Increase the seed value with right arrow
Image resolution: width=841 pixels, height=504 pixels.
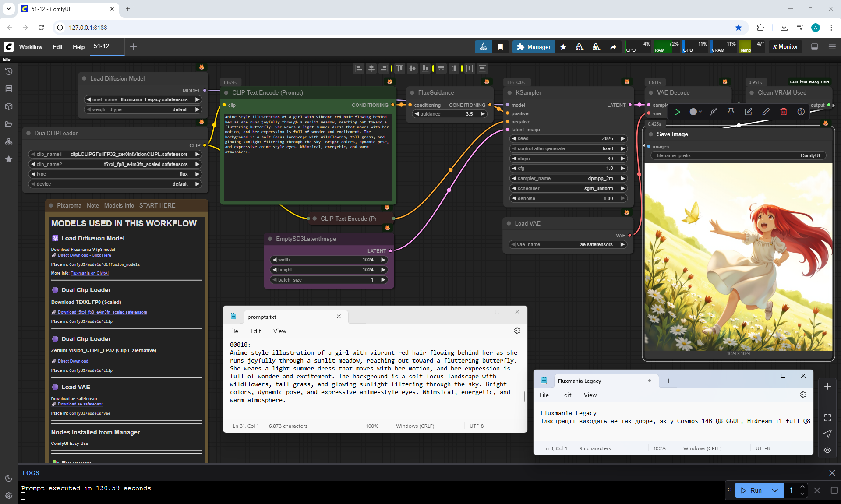pyautogui.click(x=623, y=138)
